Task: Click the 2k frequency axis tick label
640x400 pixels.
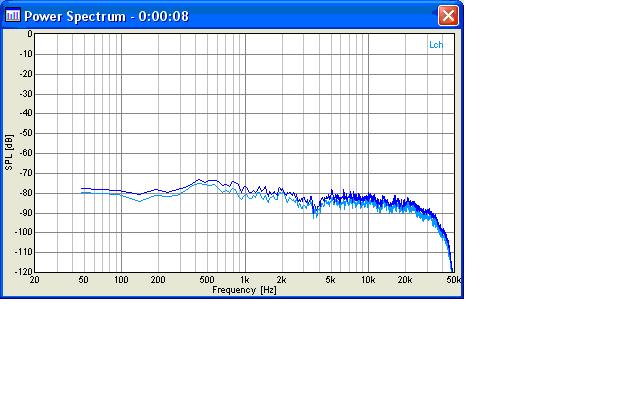Action: point(281,280)
